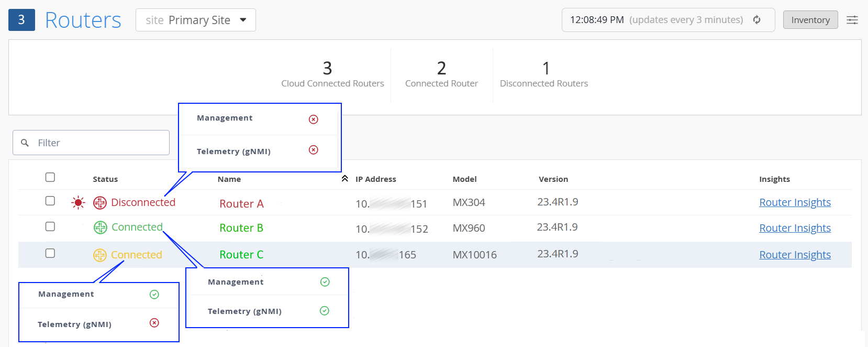Viewport: 868px width, 347px height.
Task: Click Router B IP address ending 152
Action: click(x=392, y=229)
